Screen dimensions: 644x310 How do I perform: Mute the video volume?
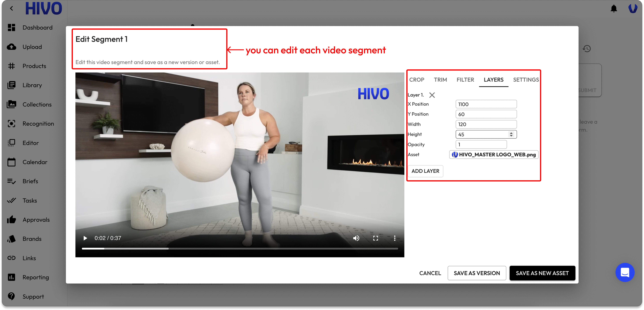[356, 238]
